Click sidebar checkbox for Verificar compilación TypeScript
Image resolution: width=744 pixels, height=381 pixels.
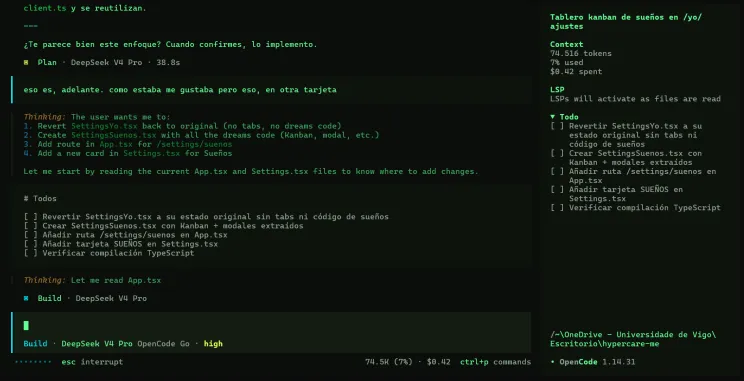point(557,207)
